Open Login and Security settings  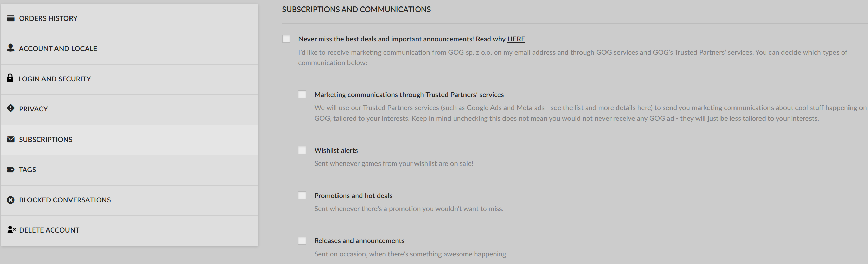pyautogui.click(x=130, y=79)
